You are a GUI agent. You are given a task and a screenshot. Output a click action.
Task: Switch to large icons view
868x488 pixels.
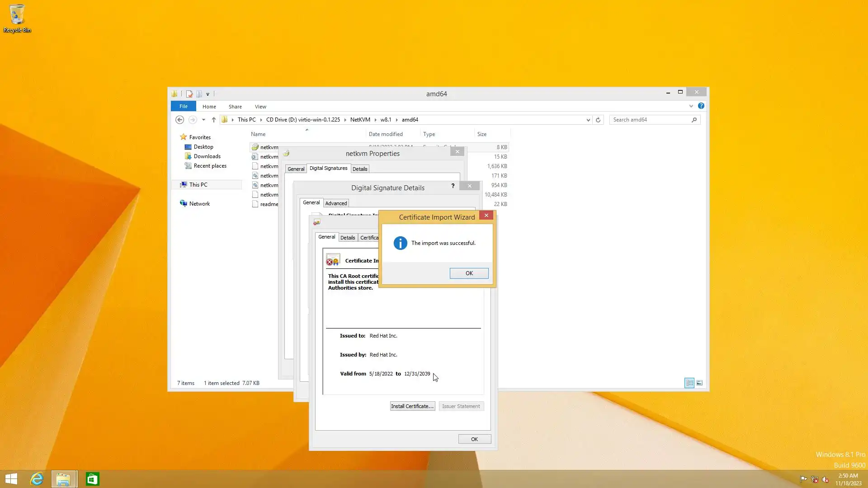[x=699, y=383]
